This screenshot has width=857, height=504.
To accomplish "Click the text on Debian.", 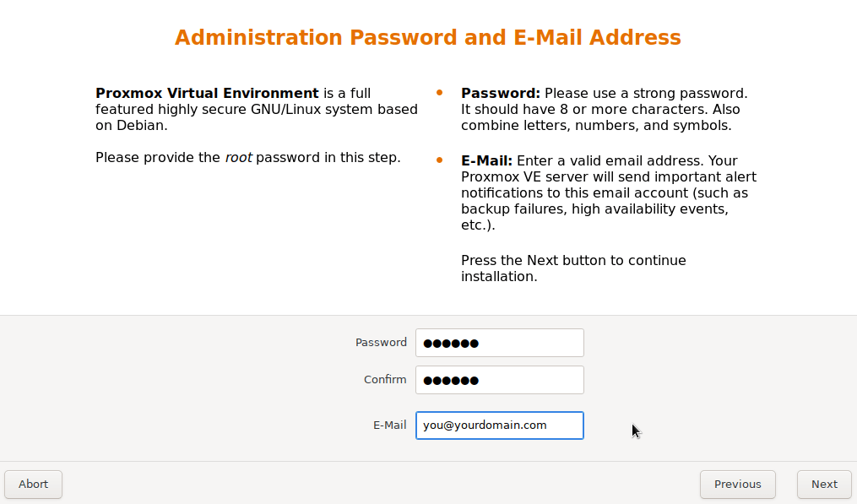I will (x=132, y=125).
